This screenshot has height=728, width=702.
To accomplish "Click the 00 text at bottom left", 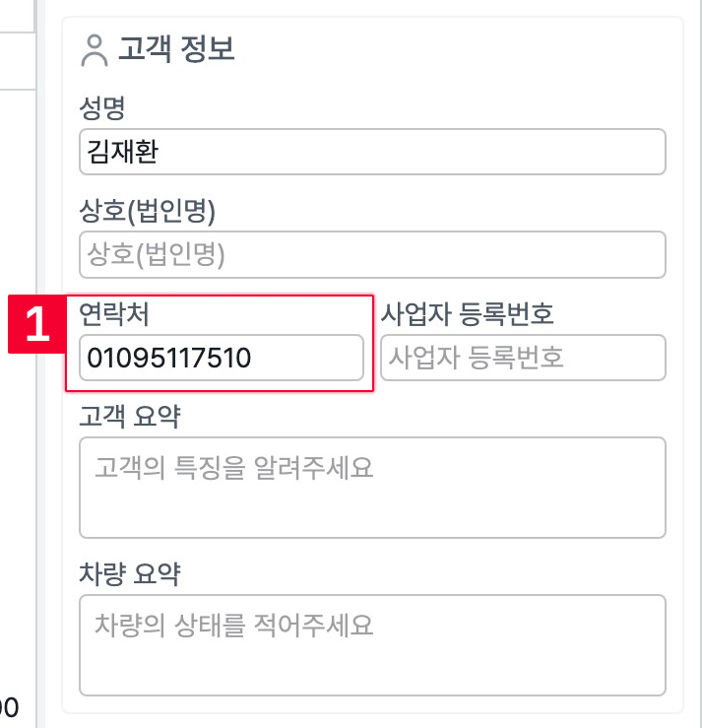I will (9, 706).
